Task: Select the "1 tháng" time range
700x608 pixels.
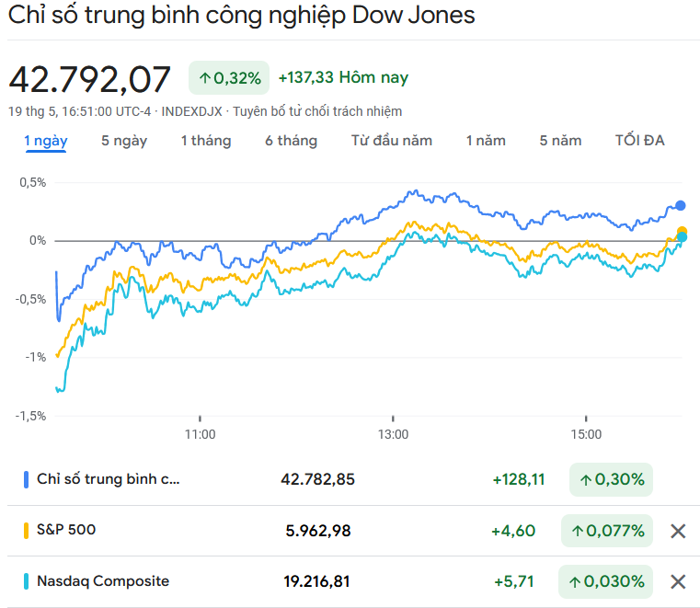Action: tap(206, 141)
